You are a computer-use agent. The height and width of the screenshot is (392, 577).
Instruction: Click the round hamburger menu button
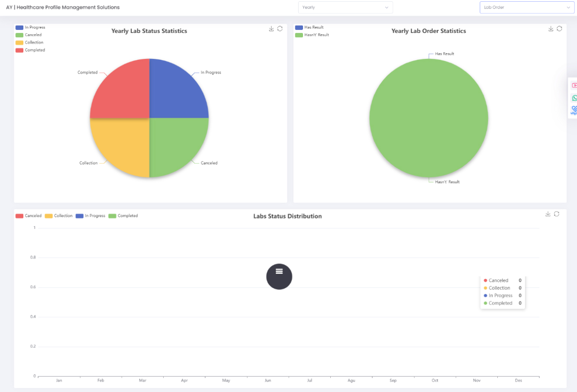279,276
